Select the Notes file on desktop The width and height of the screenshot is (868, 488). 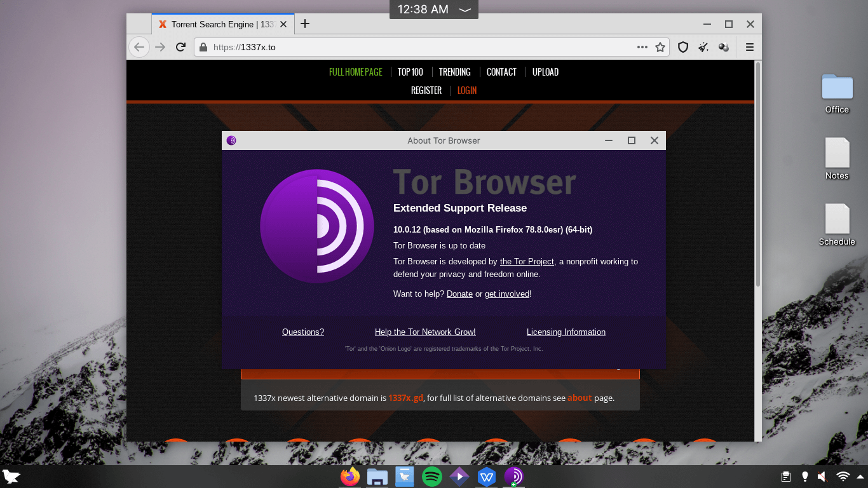(837, 159)
